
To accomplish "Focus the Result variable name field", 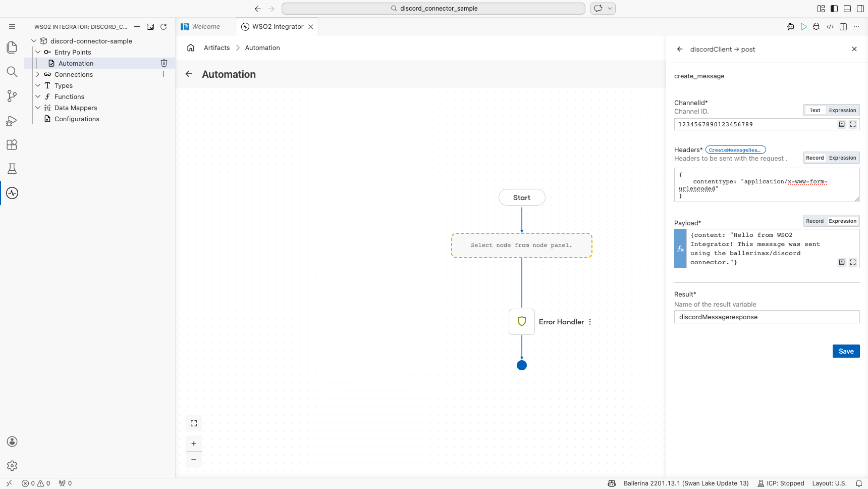I will (767, 317).
